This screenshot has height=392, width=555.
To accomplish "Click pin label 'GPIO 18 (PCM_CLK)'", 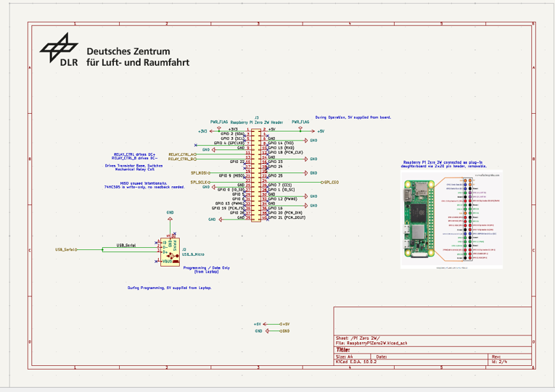I will tap(286, 152).
